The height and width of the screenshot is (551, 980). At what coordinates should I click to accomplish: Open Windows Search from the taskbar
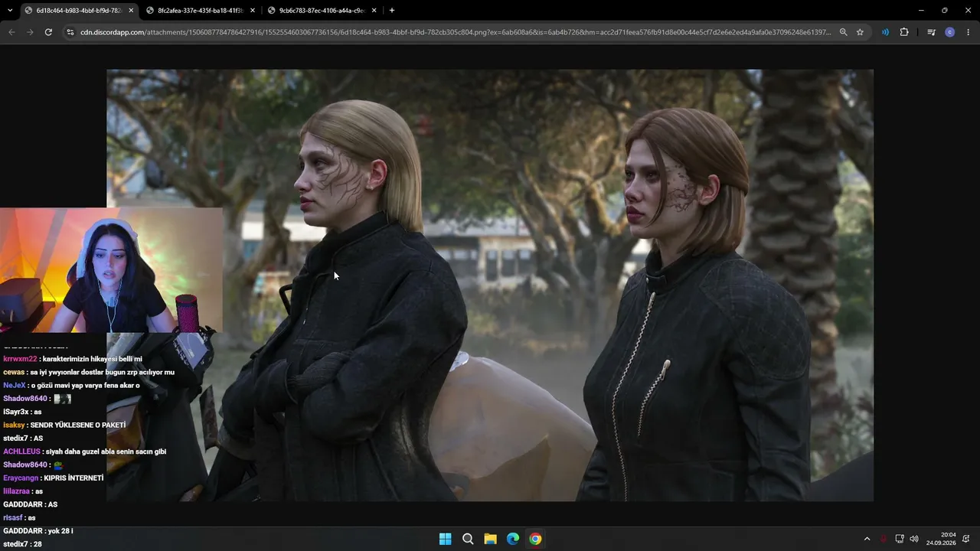click(x=468, y=539)
